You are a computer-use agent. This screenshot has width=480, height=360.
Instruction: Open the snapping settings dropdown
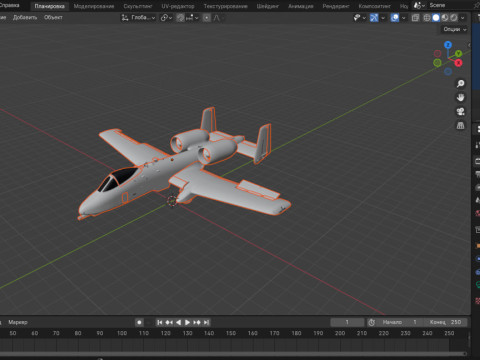192,18
